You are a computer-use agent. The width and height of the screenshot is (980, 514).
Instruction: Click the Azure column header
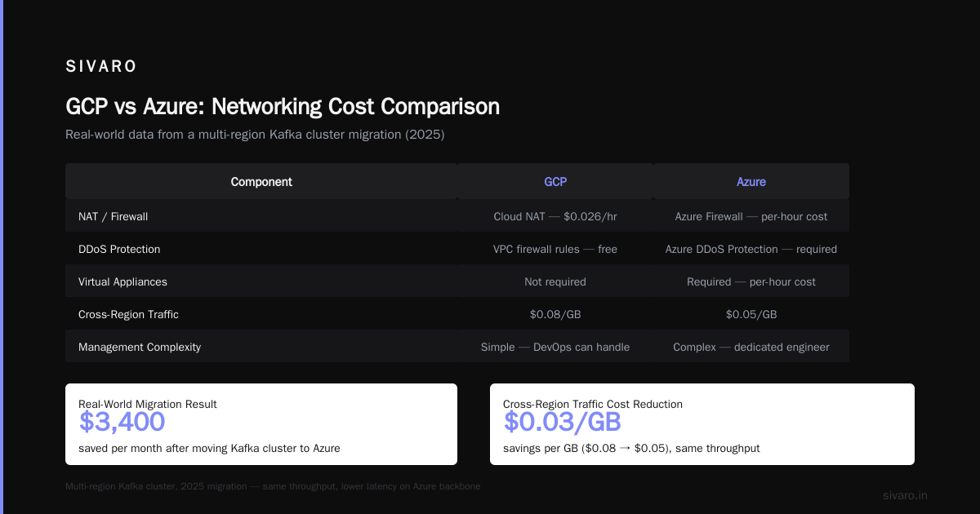click(x=751, y=182)
